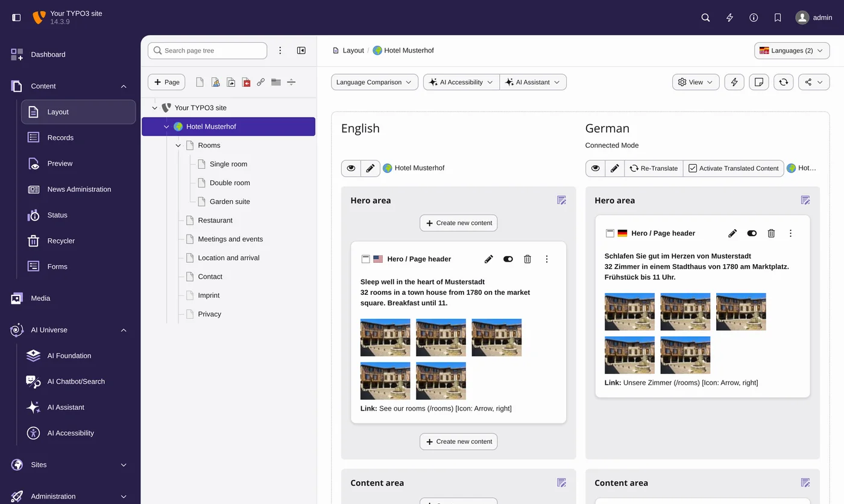Image resolution: width=844 pixels, height=504 pixels.
Task: Open the Recycler module
Action: (78, 241)
